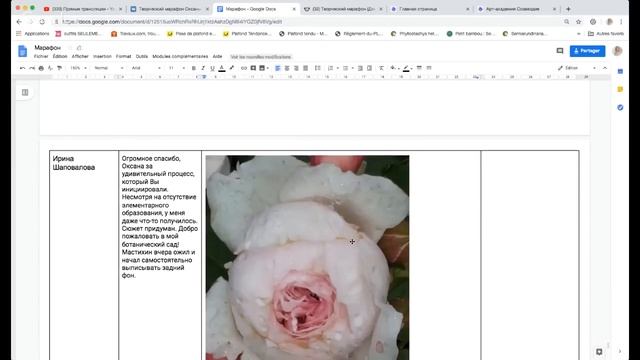
Task: Insert a link with chain icon
Action: (x=244, y=68)
